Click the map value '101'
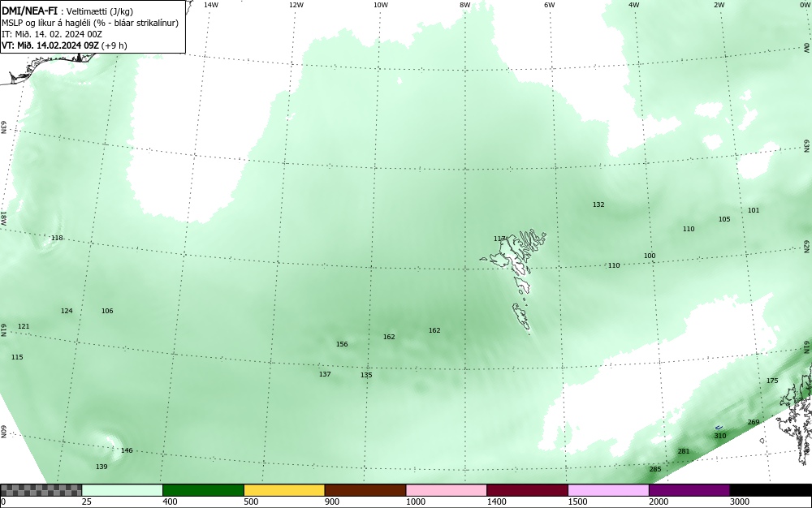Viewport: 812px width, 508px height. tap(754, 210)
